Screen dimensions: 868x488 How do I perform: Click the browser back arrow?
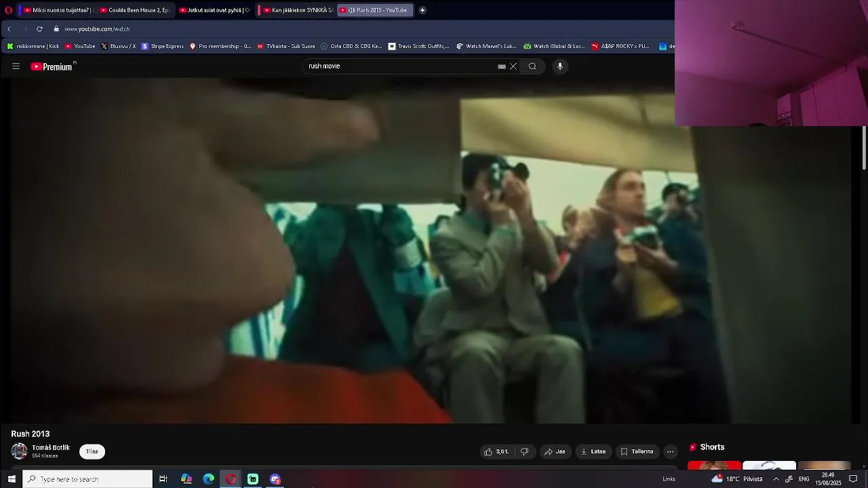[9, 29]
